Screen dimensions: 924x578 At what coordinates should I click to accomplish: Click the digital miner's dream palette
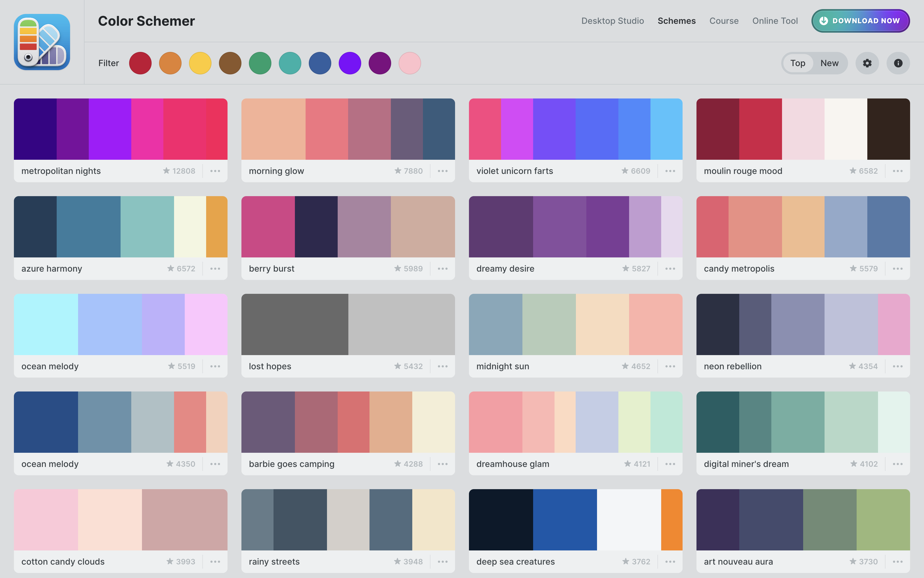click(803, 422)
